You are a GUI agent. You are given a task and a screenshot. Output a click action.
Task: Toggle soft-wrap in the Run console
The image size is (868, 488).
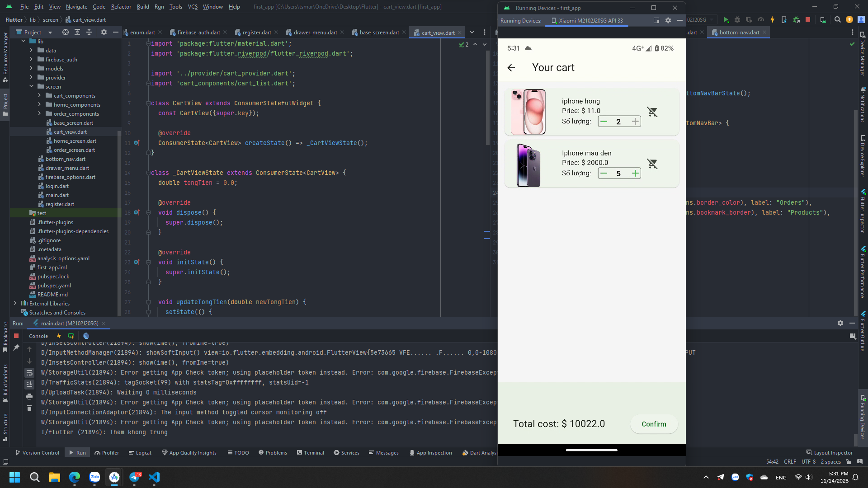click(x=29, y=373)
